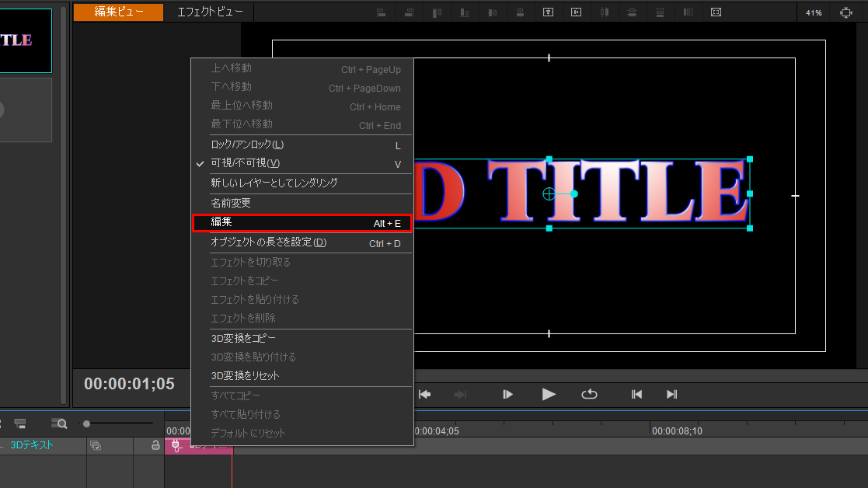Screen dimensions: 868x488
Task: Toggle the lock on the 3Dテキスト track
Action: tap(155, 444)
